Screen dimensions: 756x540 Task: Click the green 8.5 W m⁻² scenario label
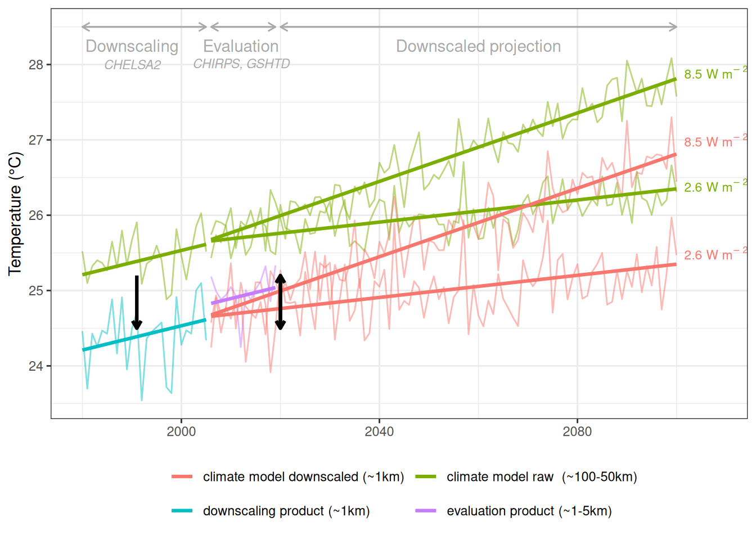pos(714,74)
